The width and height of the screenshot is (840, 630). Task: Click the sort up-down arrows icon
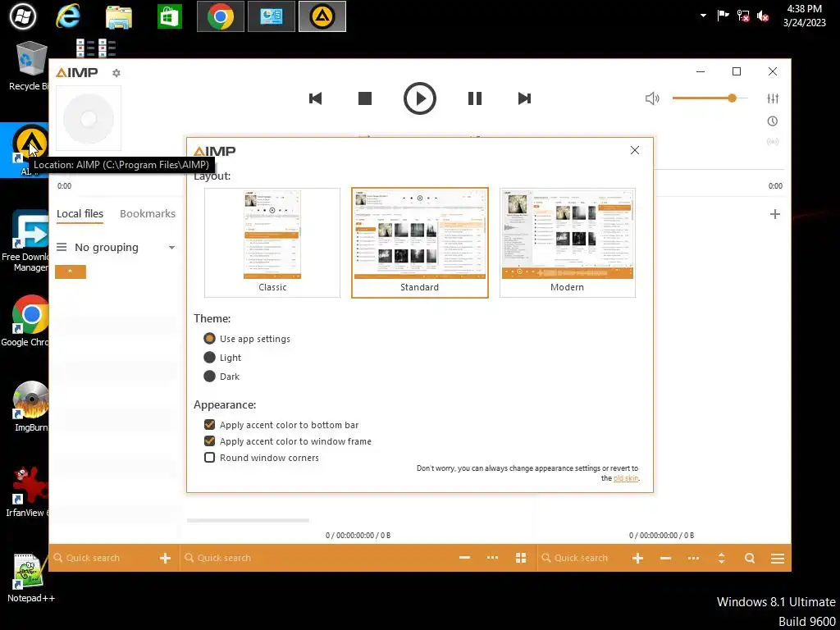coord(721,558)
